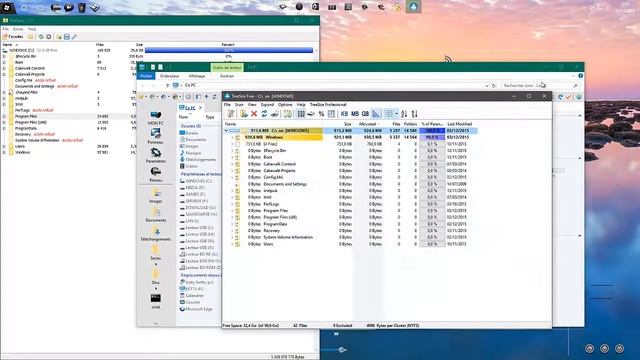Click the file count mode icon in TreeSize
The image size is (640, 360).
331,114
